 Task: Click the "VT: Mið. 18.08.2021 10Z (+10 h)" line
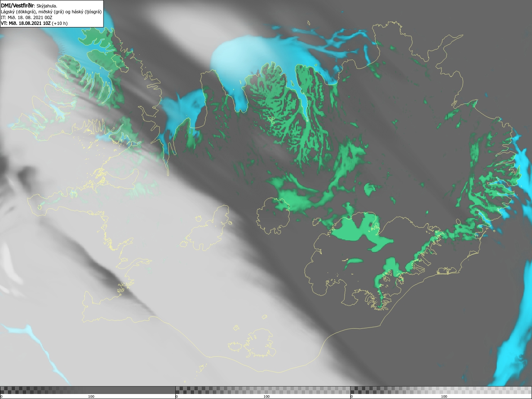[34, 23]
